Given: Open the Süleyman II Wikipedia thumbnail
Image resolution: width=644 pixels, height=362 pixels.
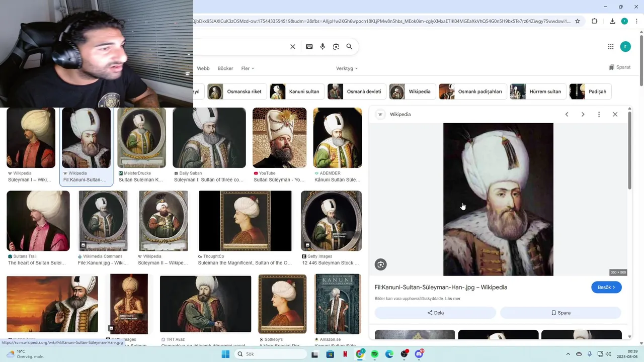Looking at the screenshot, I should pyautogui.click(x=163, y=221).
